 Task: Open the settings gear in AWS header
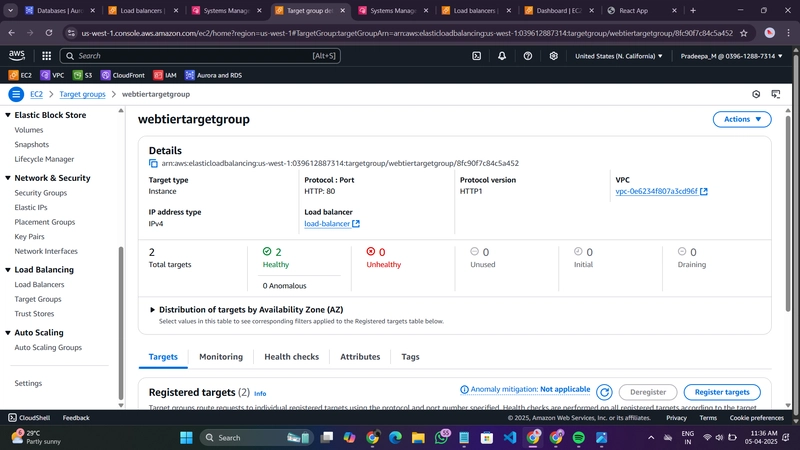click(x=554, y=56)
